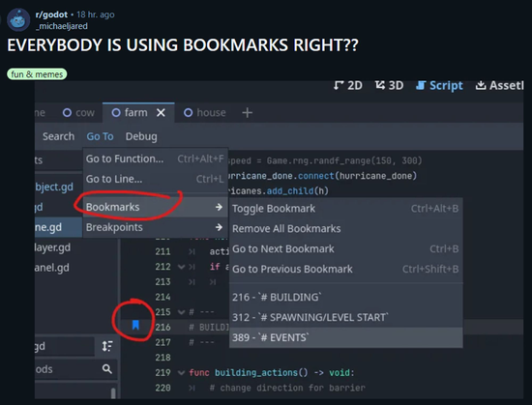Jump to bookmark 389 - # EVENTS
Viewport: 532px width, 405px height.
click(346, 337)
